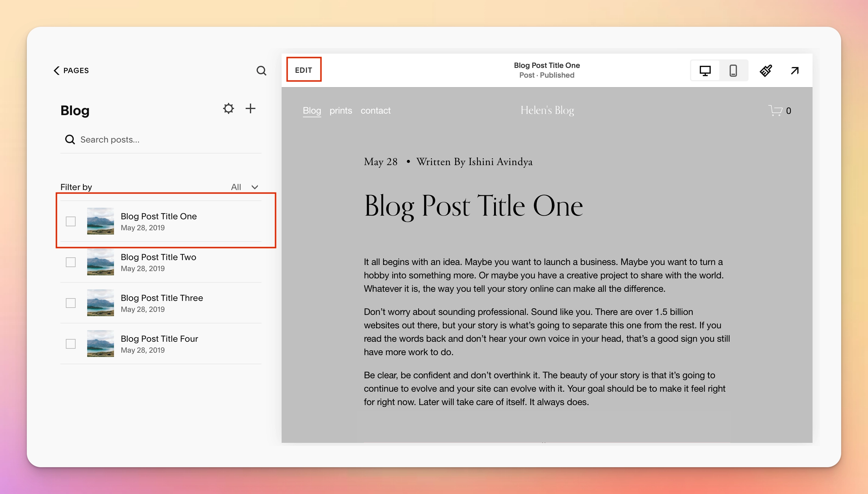
Task: Open thumbnail of Blog Post Title Three
Action: tap(101, 303)
